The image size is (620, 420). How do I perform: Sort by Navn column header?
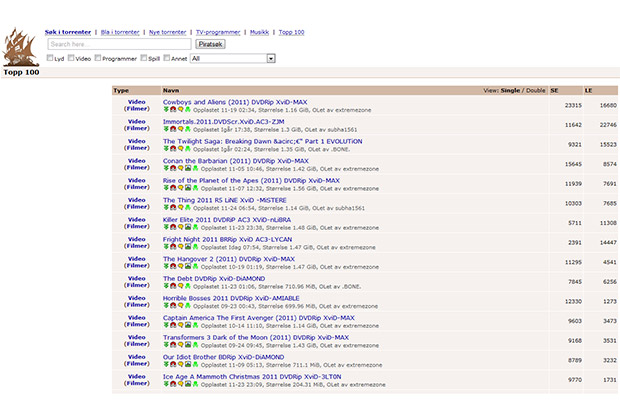tap(171, 91)
